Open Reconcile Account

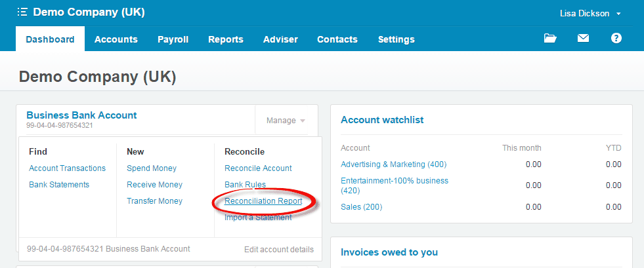[x=258, y=168]
